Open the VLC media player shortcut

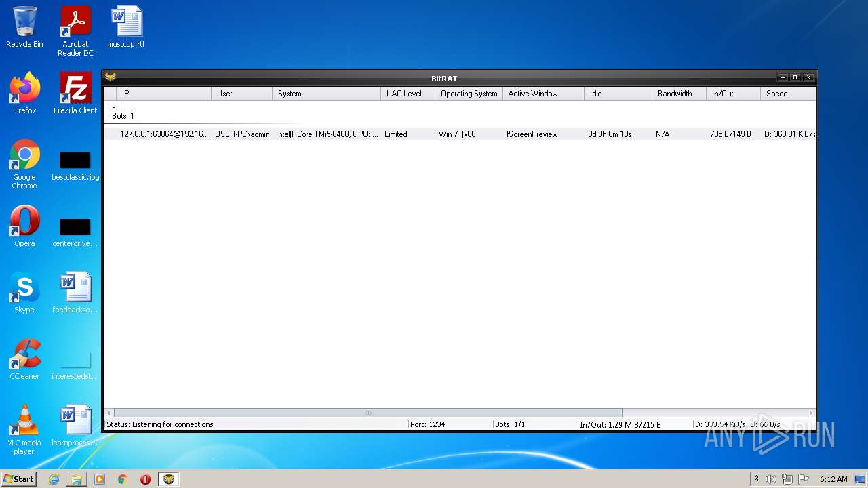24,430
